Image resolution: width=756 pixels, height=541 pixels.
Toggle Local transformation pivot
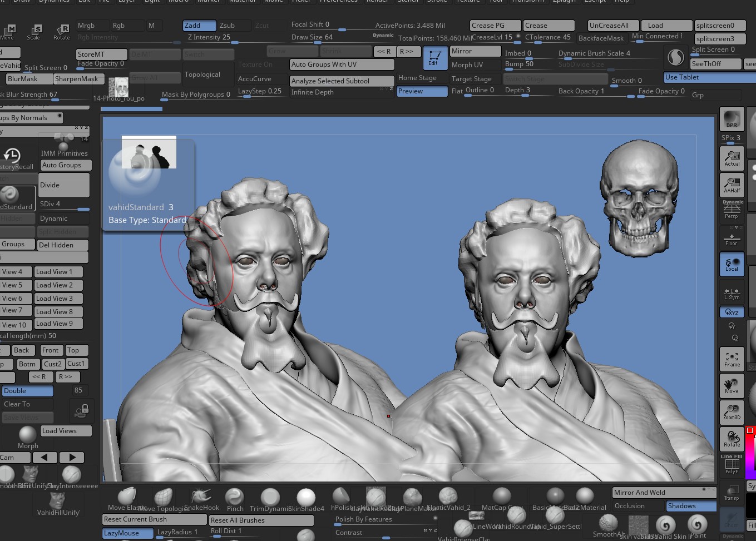pos(732,264)
